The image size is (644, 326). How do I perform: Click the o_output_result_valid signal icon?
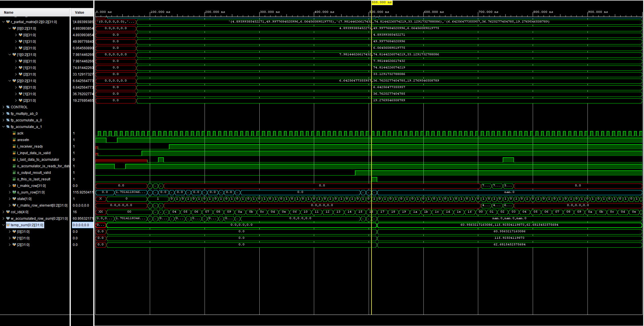tap(14, 173)
